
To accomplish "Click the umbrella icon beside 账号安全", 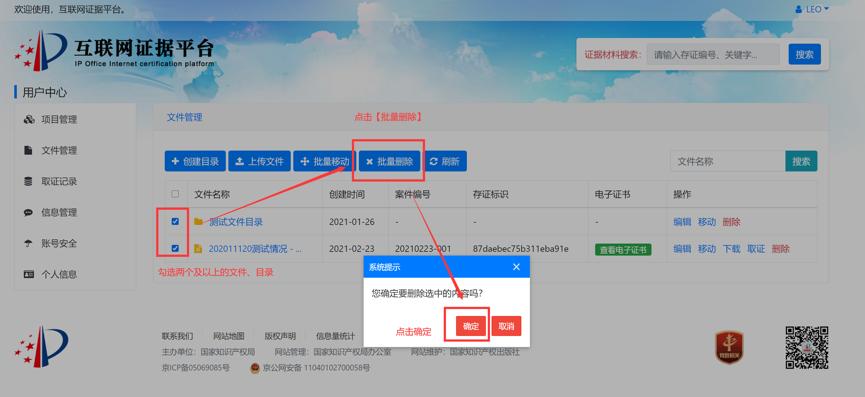I will (x=28, y=243).
